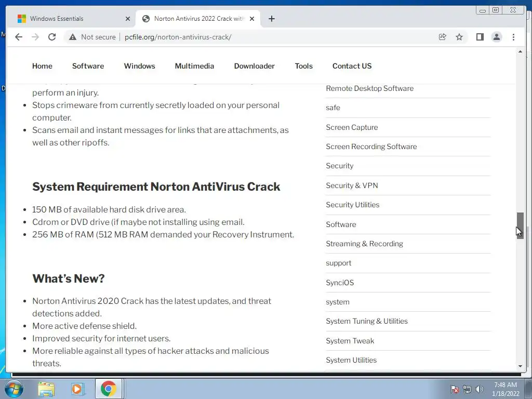Open the Contact US page
The image size is (532, 399).
click(x=352, y=66)
